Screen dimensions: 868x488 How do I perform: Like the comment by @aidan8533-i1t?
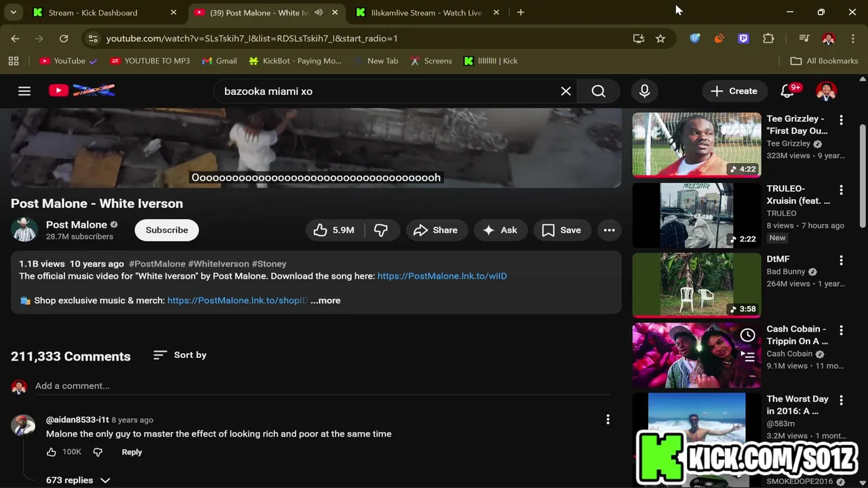tap(52, 452)
